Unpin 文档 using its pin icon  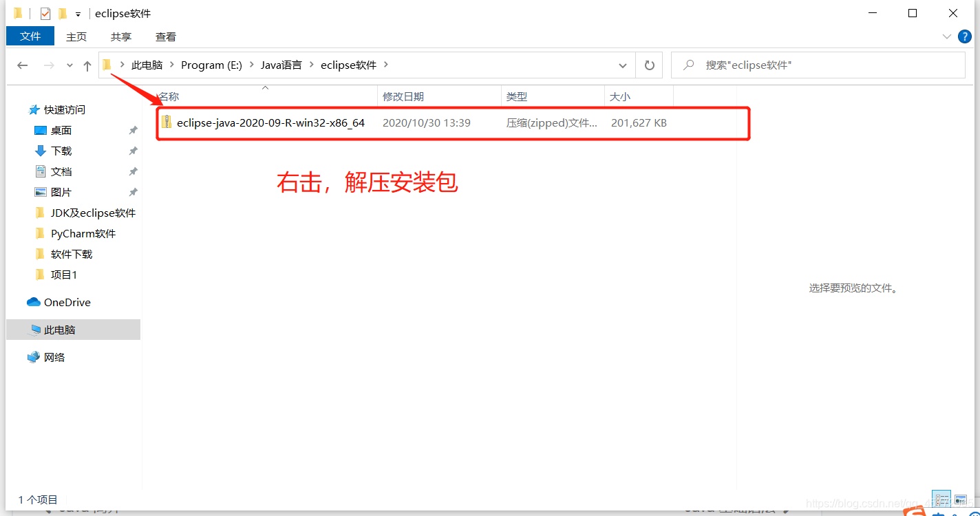[x=133, y=172]
